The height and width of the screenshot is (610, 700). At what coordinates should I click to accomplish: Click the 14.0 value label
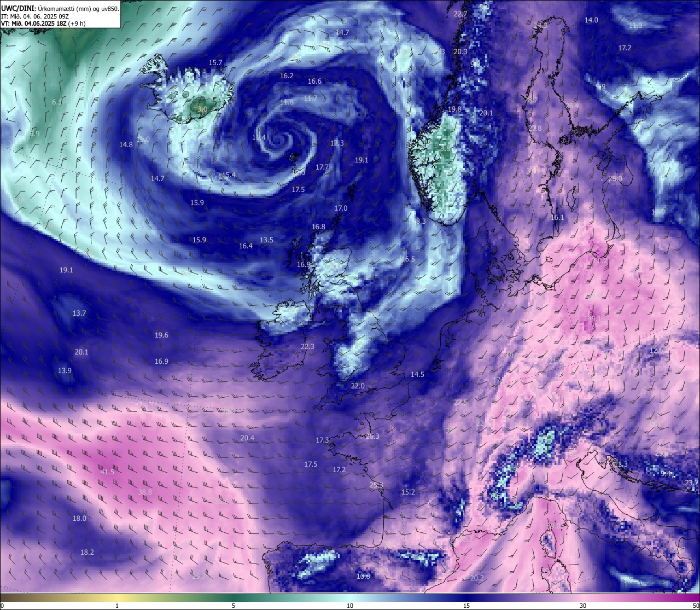[x=591, y=20]
